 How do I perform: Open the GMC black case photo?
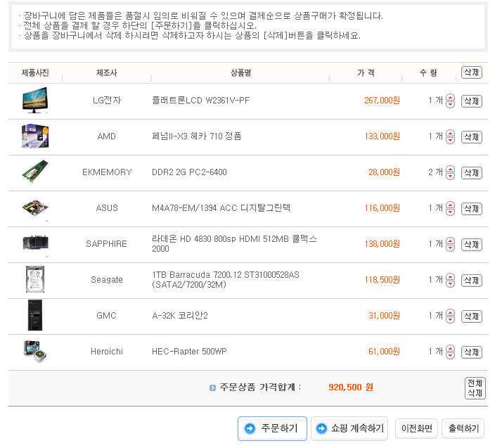tap(35, 315)
